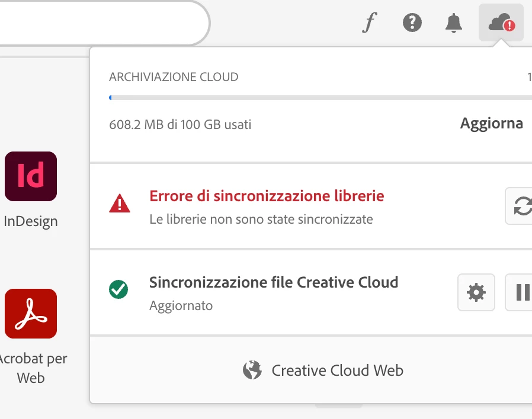Click the green checkmark sync icon
This screenshot has width=532, height=419.
118,289
